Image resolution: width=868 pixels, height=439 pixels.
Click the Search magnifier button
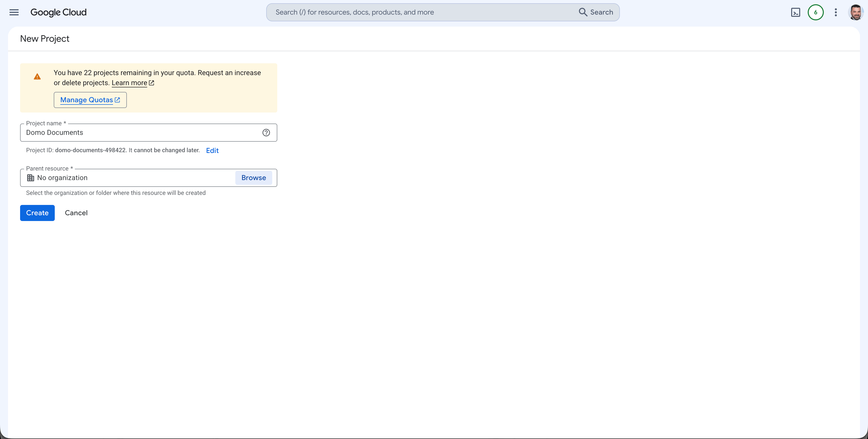[596, 13]
